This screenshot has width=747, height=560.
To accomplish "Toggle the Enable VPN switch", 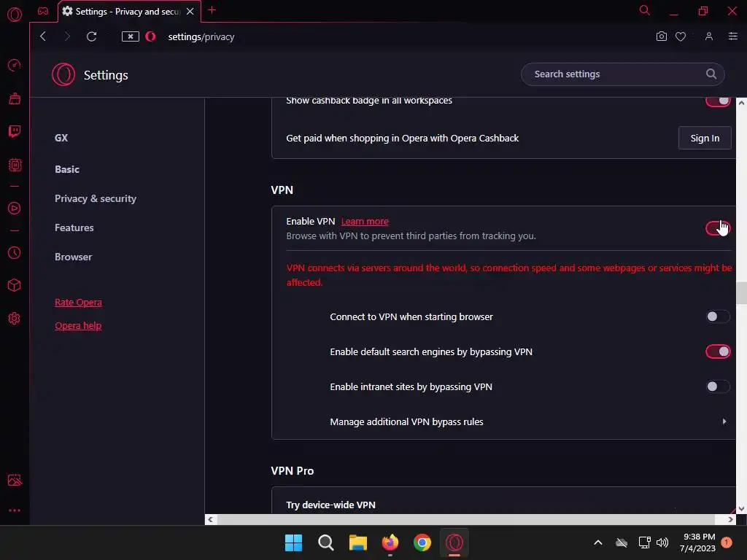I will pyautogui.click(x=718, y=228).
